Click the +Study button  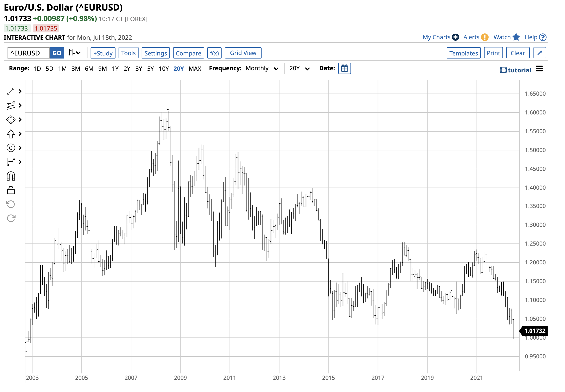click(103, 53)
